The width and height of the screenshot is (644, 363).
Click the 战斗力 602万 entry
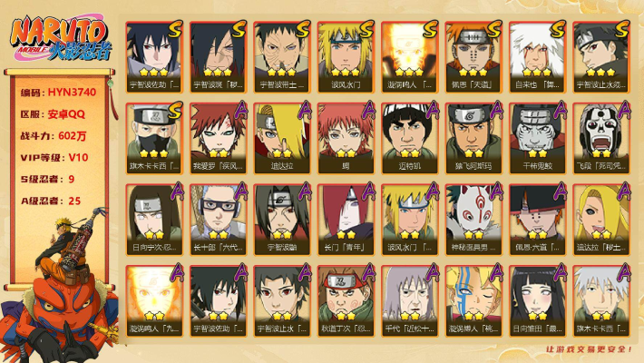click(x=54, y=135)
